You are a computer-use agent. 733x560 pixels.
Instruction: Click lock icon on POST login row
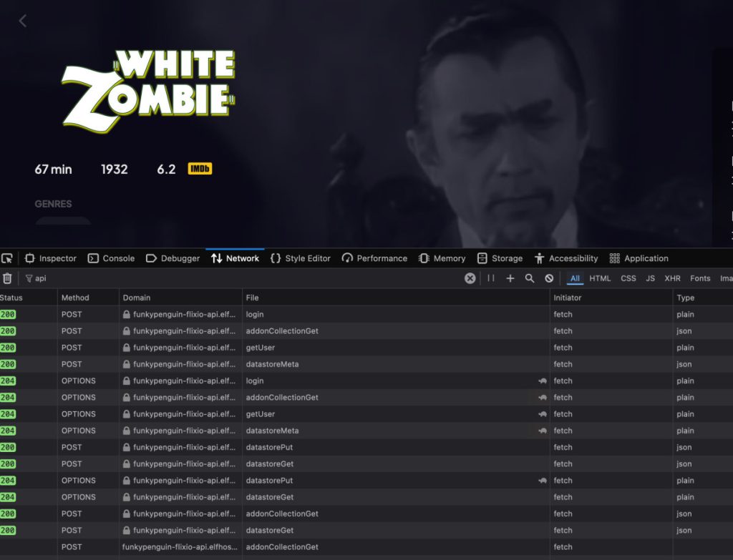click(x=126, y=314)
